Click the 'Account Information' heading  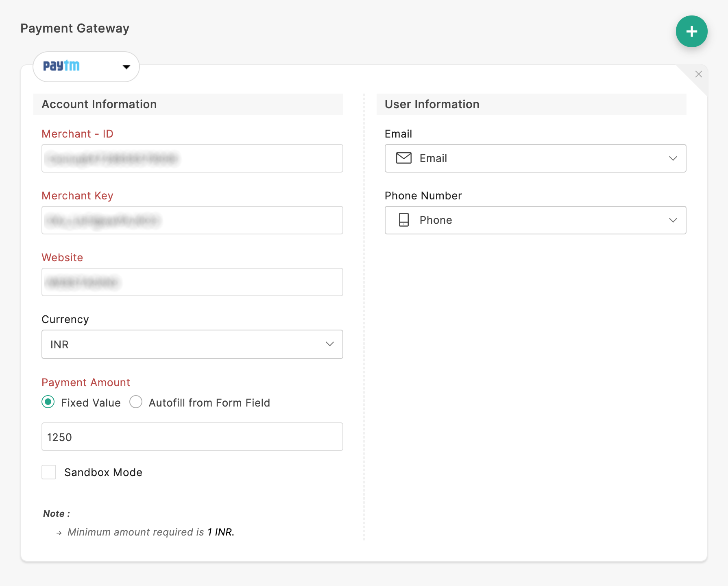[x=99, y=104]
